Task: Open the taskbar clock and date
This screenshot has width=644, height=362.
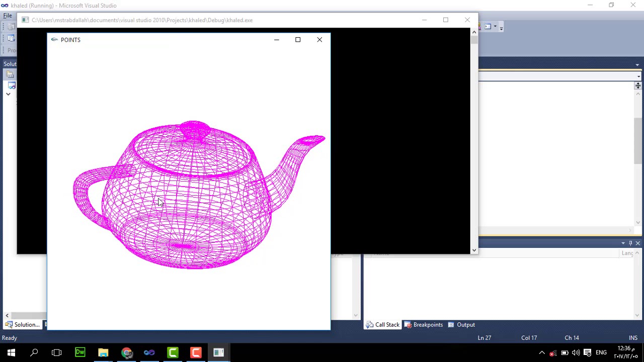Action: click(x=625, y=352)
